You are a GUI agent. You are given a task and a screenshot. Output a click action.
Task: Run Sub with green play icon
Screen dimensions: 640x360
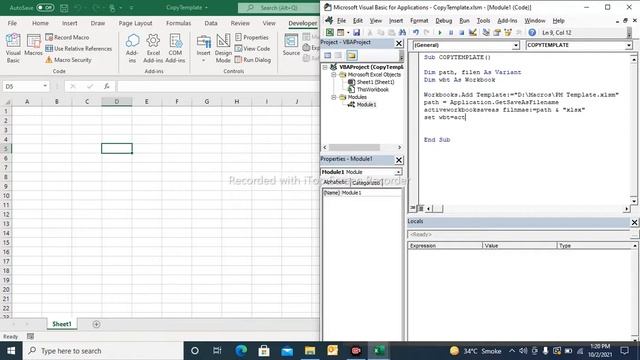tap(440, 33)
